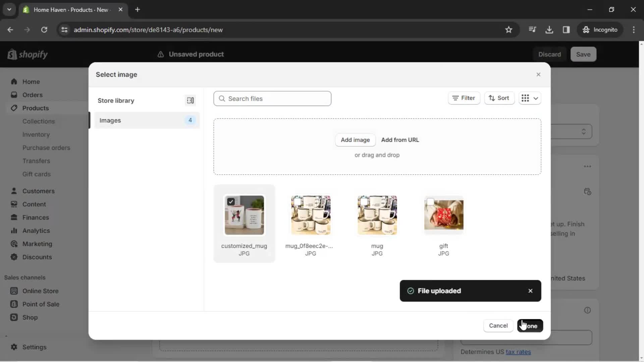Viewport: 644px width, 362px height.
Task: Expand the Filter panel options
Action: tap(464, 98)
